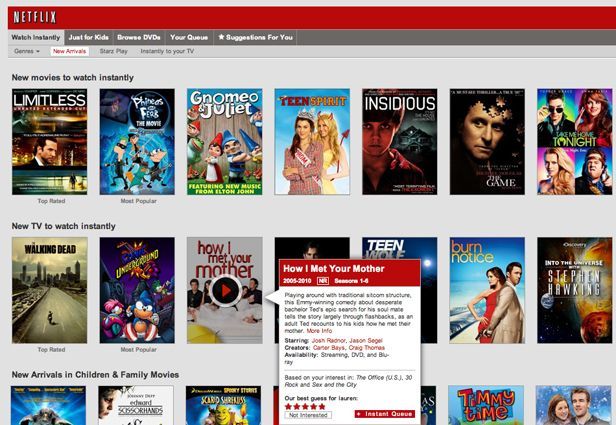The image size is (616, 425).
Task: Open the Genres dropdown
Action: (27, 50)
